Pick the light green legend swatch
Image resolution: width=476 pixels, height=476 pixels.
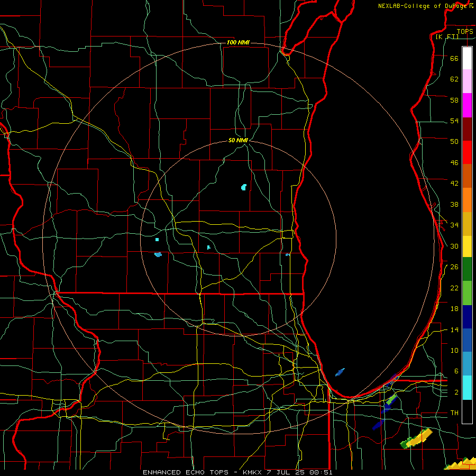pos(467,293)
